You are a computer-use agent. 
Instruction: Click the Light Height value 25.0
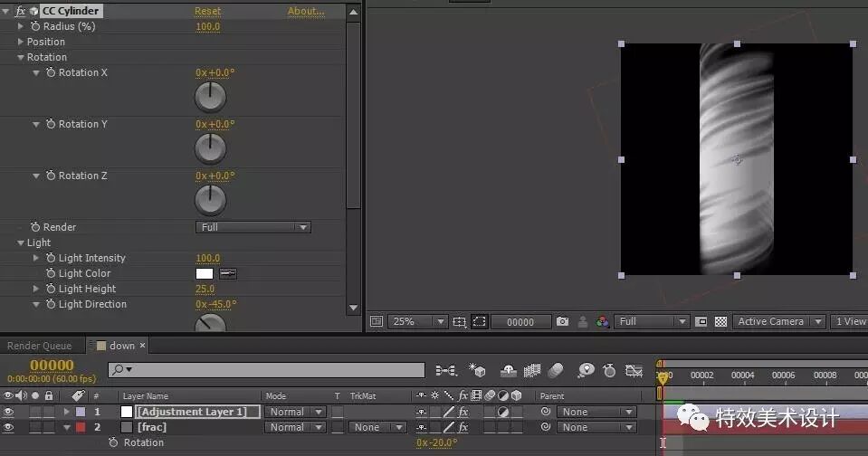click(x=205, y=289)
